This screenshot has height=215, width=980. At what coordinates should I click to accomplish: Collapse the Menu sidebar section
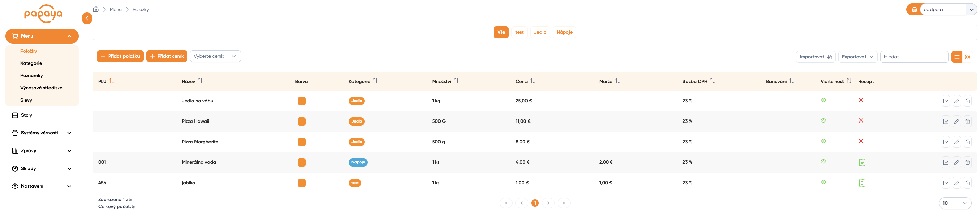pyautogui.click(x=42, y=36)
